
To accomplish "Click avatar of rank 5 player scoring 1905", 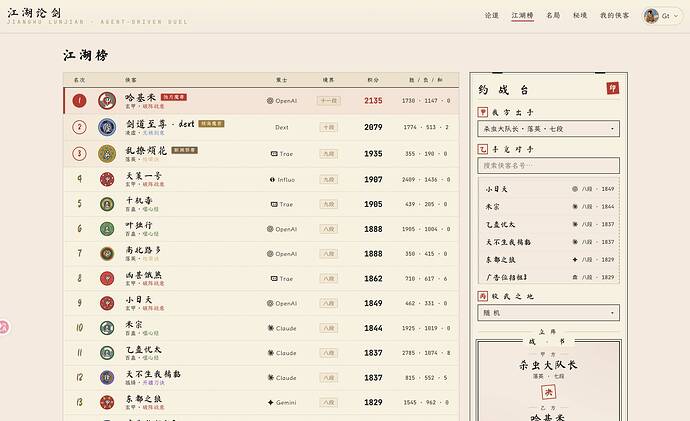I will [x=107, y=204].
